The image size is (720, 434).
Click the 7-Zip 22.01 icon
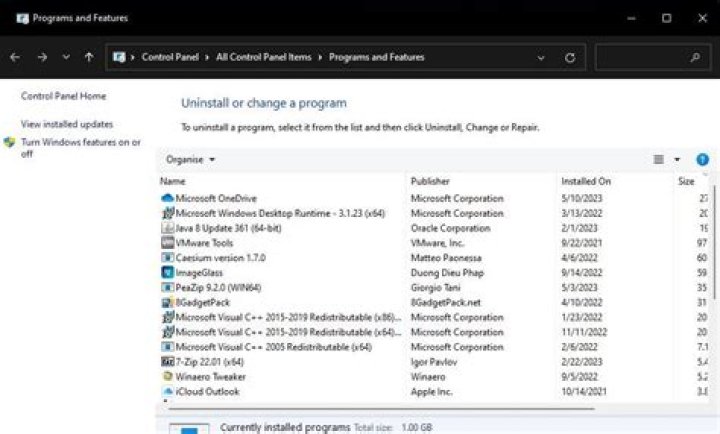pos(168,361)
